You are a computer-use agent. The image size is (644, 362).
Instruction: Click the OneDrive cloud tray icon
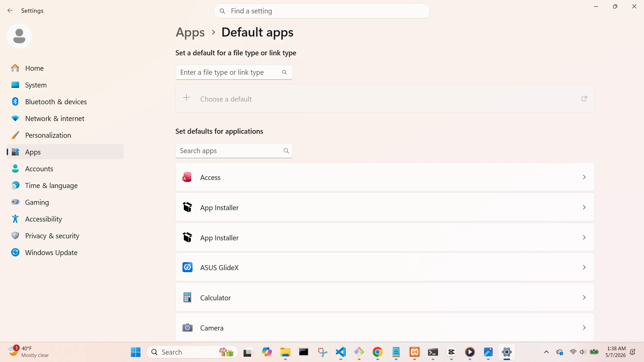(559, 352)
